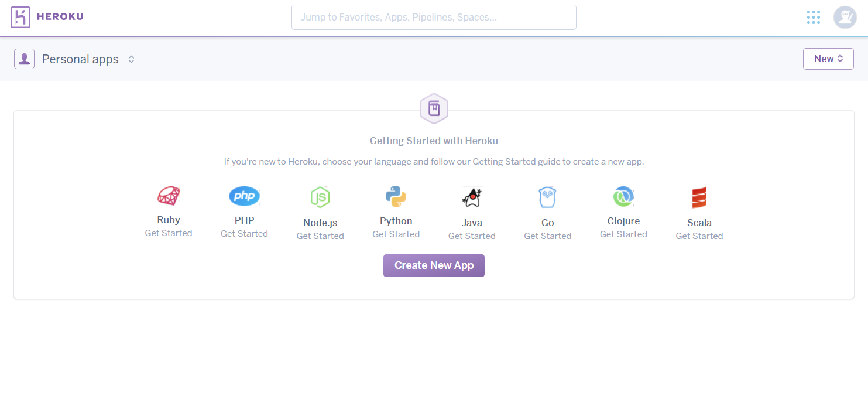Click the Personal apps person icon
Viewport: 868px width, 399px height.
(25, 59)
